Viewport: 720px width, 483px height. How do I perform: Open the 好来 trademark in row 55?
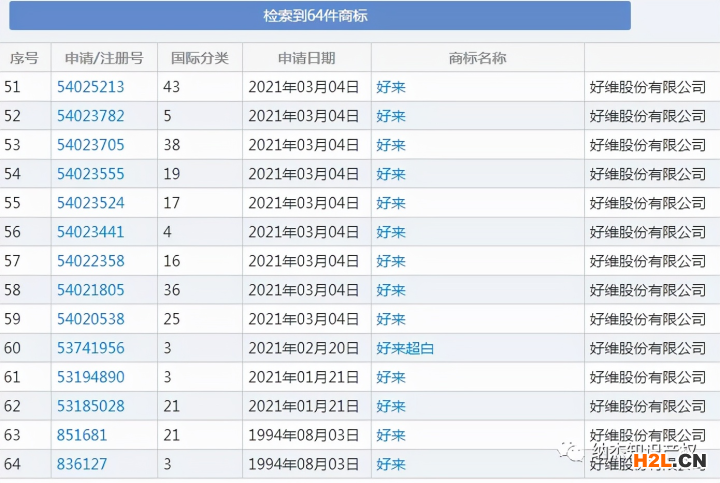click(x=391, y=203)
